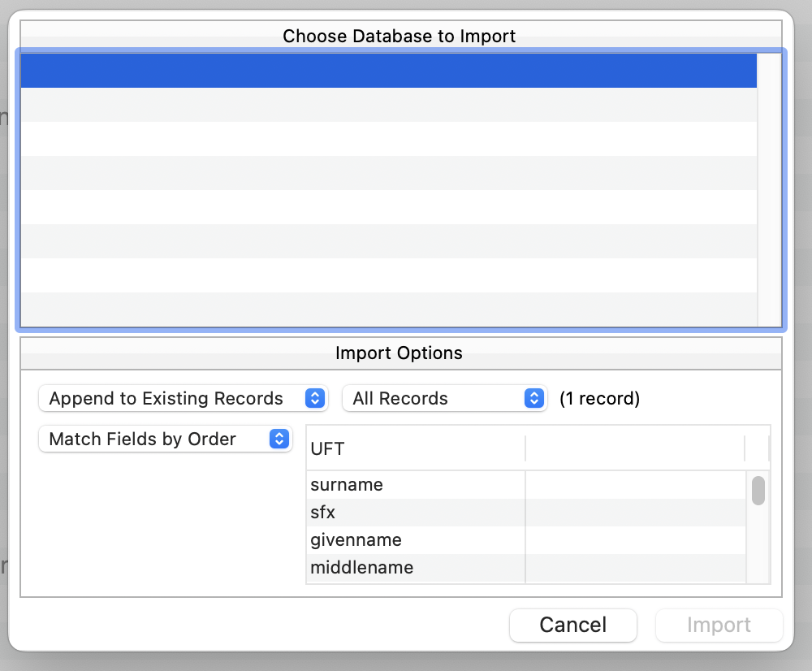Click the field list scrollbar thumb

(x=758, y=490)
